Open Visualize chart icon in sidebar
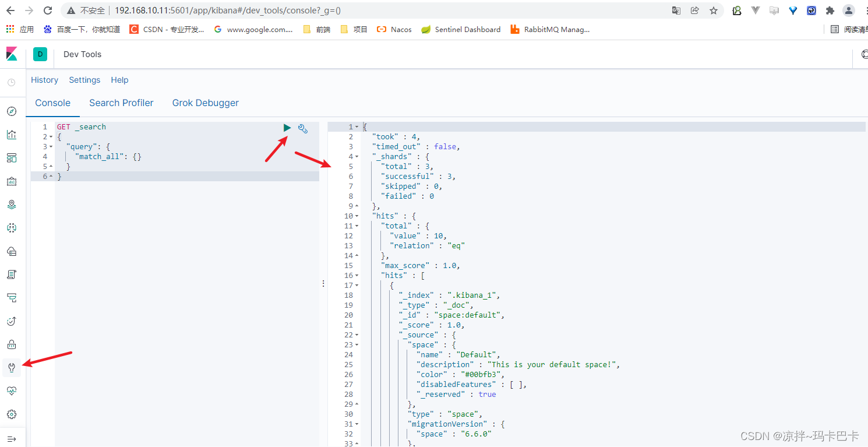Screen dimensions: 868x447 point(12,135)
